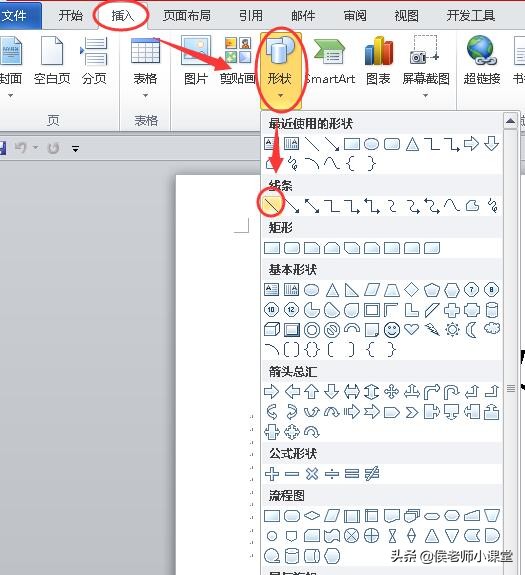
Task: Go to the 页面布局 tab
Action: pyautogui.click(x=187, y=15)
